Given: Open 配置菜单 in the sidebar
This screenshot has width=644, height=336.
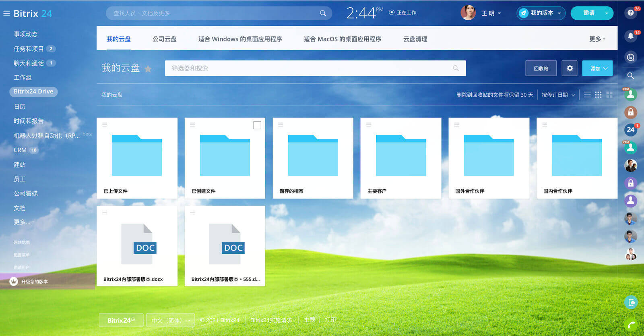Looking at the screenshot, I should point(22,255).
